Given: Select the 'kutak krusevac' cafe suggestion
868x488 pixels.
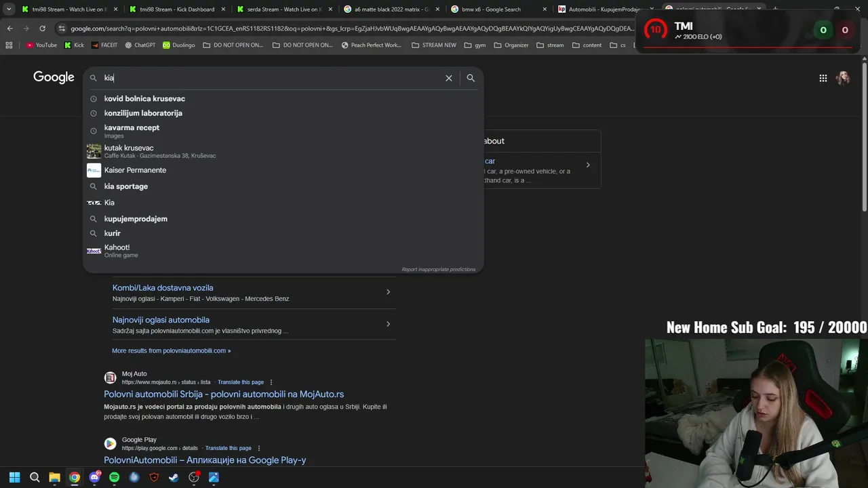Looking at the screenshot, I should pos(283,151).
